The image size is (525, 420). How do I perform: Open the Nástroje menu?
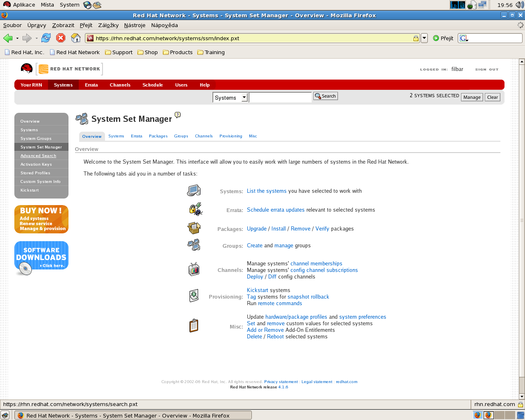(x=135, y=25)
